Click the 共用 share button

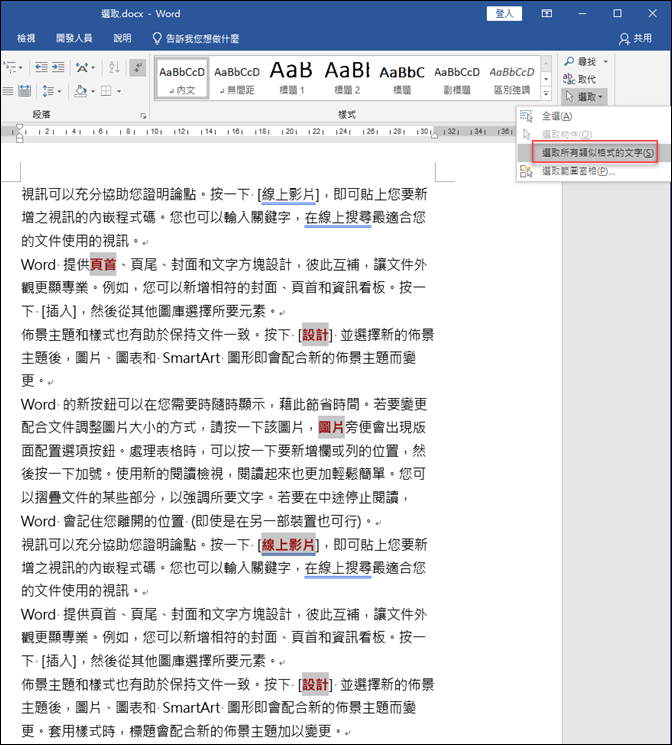[x=635, y=38]
